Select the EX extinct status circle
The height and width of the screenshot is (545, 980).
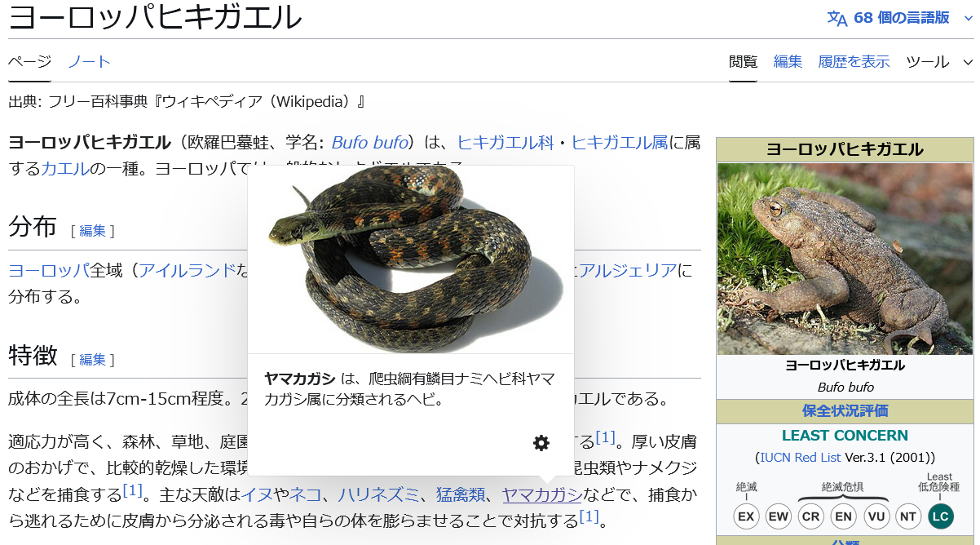pos(746,516)
